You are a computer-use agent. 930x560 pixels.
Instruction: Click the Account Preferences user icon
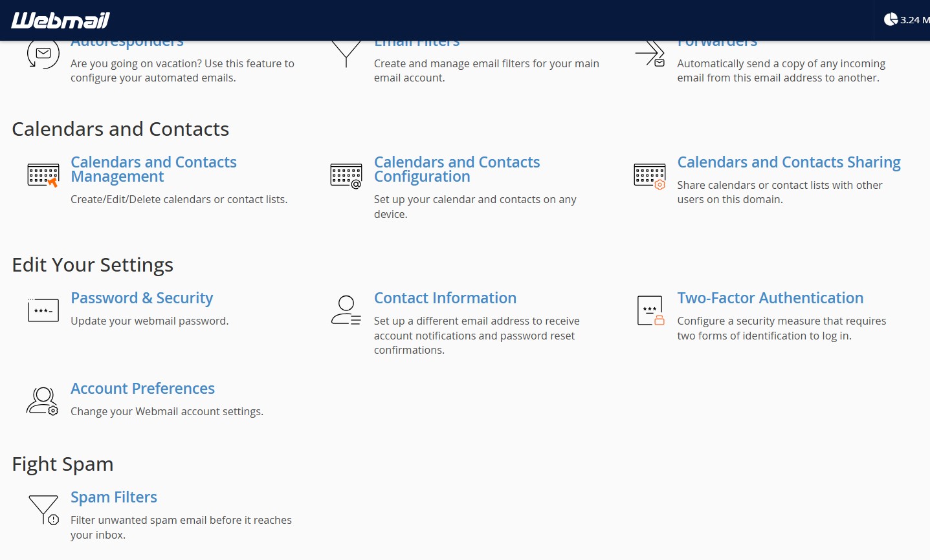point(43,401)
